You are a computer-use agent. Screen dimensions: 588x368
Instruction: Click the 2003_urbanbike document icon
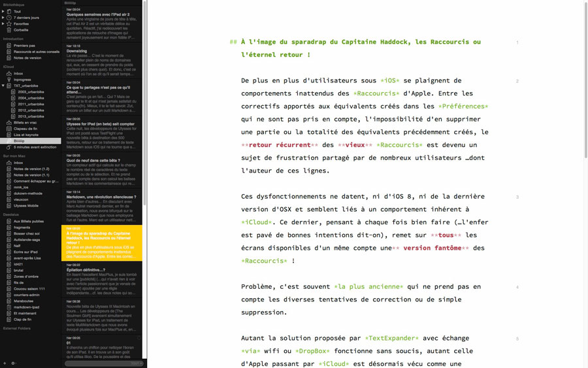[13, 92]
